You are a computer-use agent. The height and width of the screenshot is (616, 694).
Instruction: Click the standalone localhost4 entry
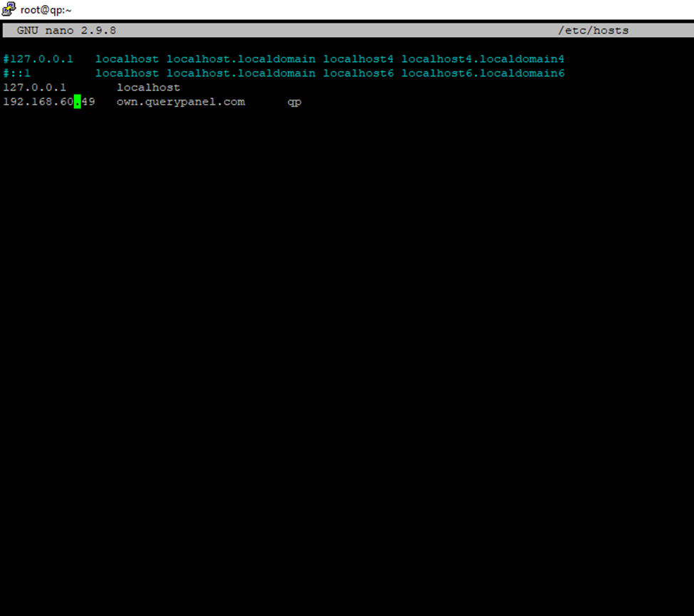click(358, 59)
